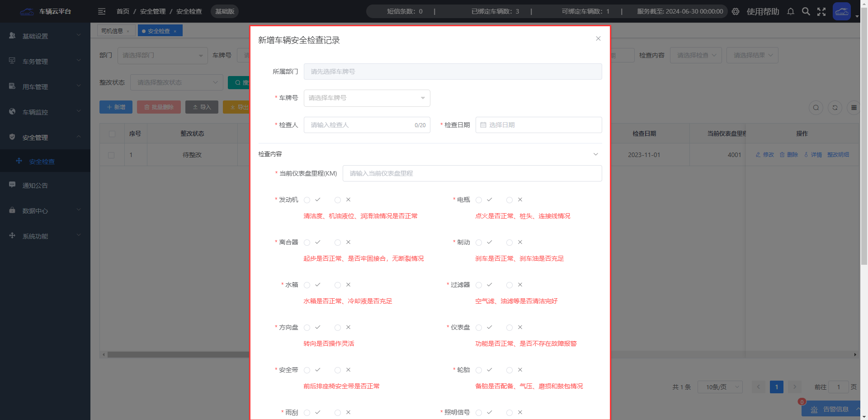Select cross radio for 过滤器
The width and height of the screenshot is (868, 420).
click(x=509, y=285)
